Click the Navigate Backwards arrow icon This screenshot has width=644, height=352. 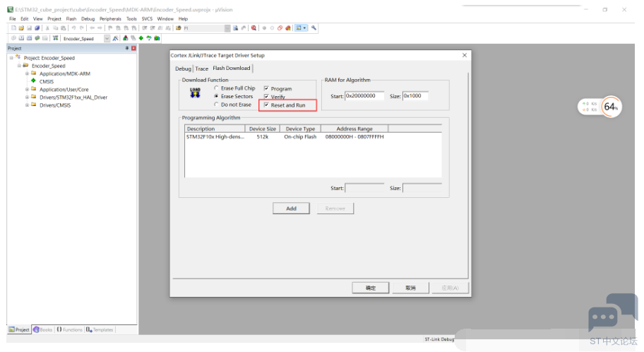92,28
